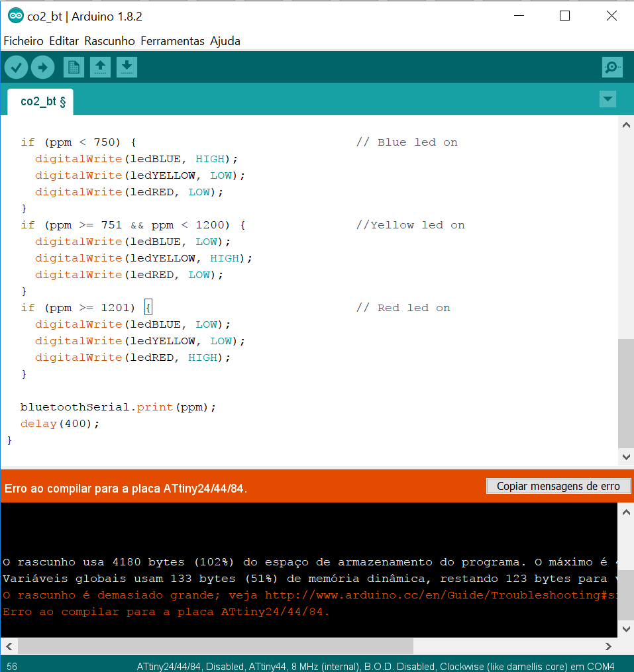Click 'digitalWrite(ledBLUE, HIGH);' line
The width and height of the screenshot is (634, 672).
click(136, 159)
